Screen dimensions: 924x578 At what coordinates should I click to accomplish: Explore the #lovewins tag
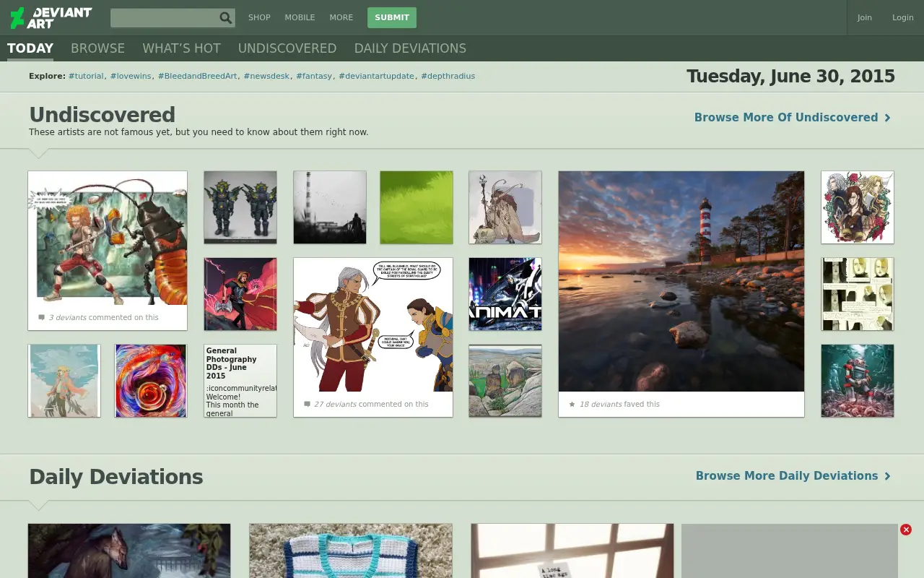(x=131, y=76)
